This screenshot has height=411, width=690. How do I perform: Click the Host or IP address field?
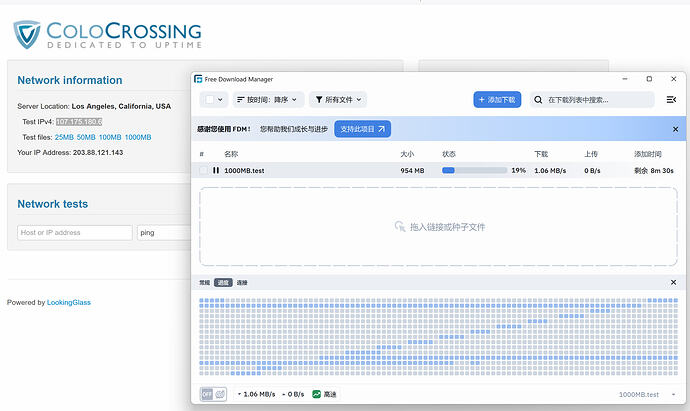pyautogui.click(x=75, y=232)
